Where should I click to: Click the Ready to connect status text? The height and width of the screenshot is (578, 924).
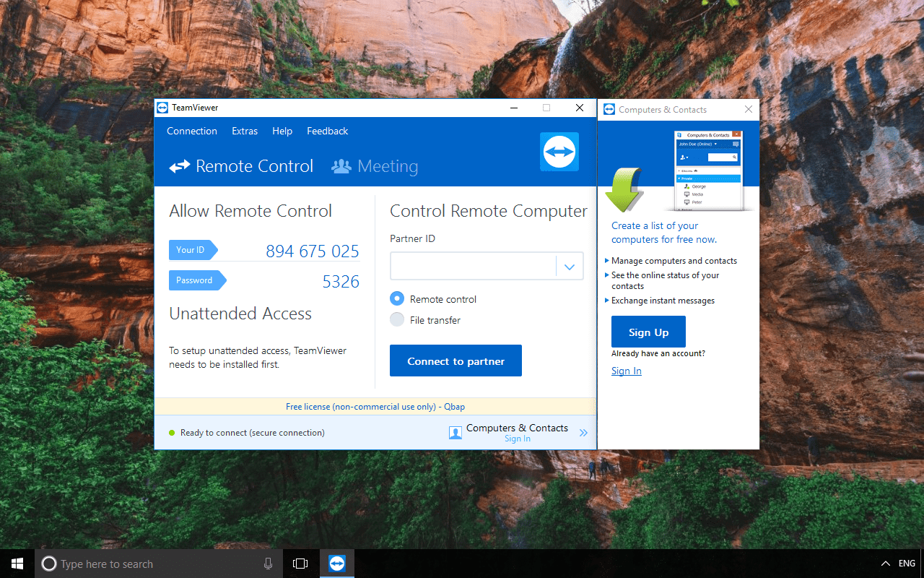click(x=253, y=433)
